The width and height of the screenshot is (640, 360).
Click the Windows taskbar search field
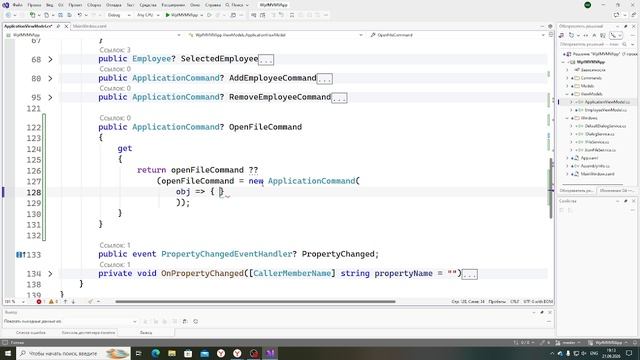tap(73, 353)
